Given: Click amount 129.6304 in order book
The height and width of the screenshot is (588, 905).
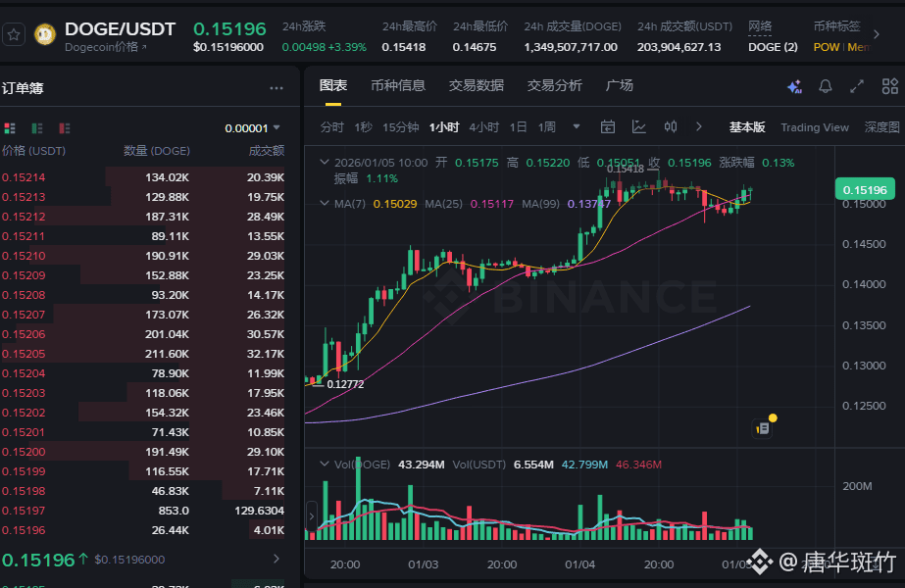Looking at the screenshot, I should [259, 511].
